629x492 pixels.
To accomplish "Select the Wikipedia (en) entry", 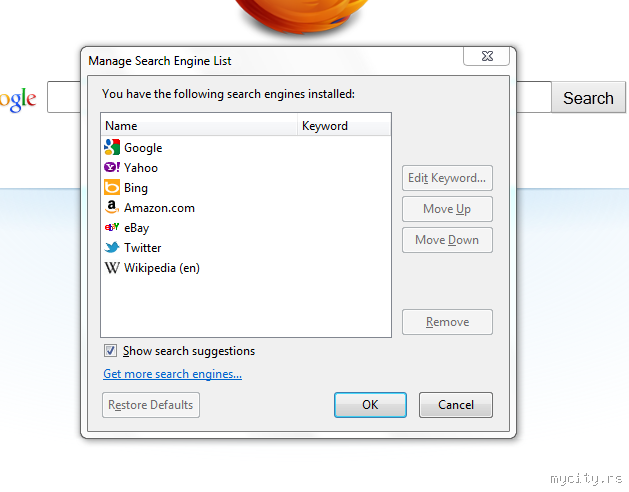I will coord(246,268).
